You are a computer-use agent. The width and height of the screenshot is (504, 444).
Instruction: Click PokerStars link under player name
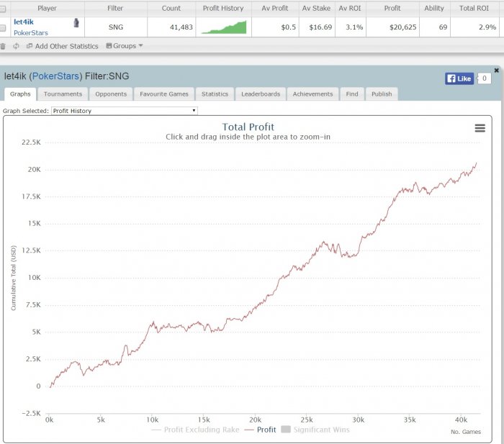click(x=31, y=33)
